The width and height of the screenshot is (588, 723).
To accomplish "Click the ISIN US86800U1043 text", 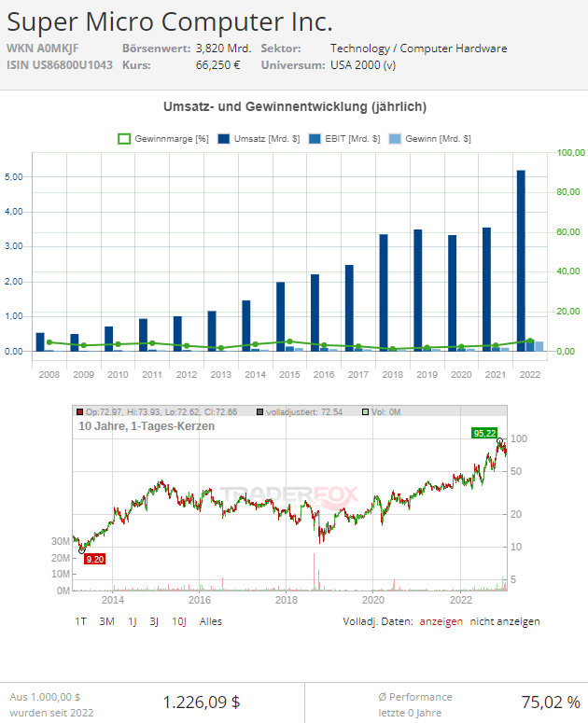I will tap(60, 65).
